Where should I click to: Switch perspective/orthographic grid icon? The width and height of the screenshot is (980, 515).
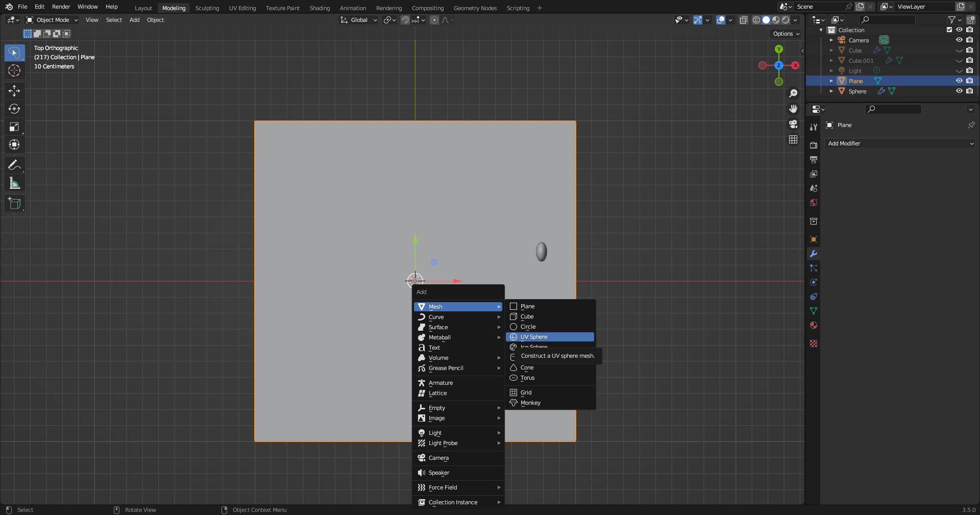[x=793, y=139]
